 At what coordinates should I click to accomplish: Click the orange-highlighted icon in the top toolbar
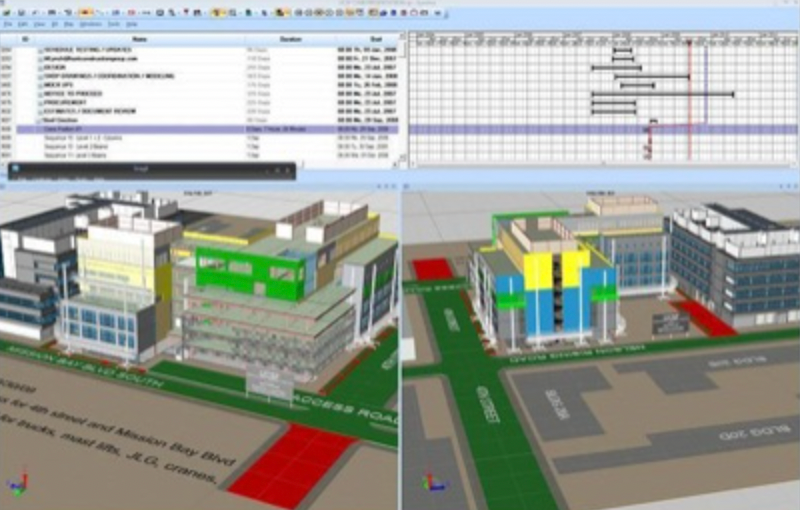(x=87, y=12)
